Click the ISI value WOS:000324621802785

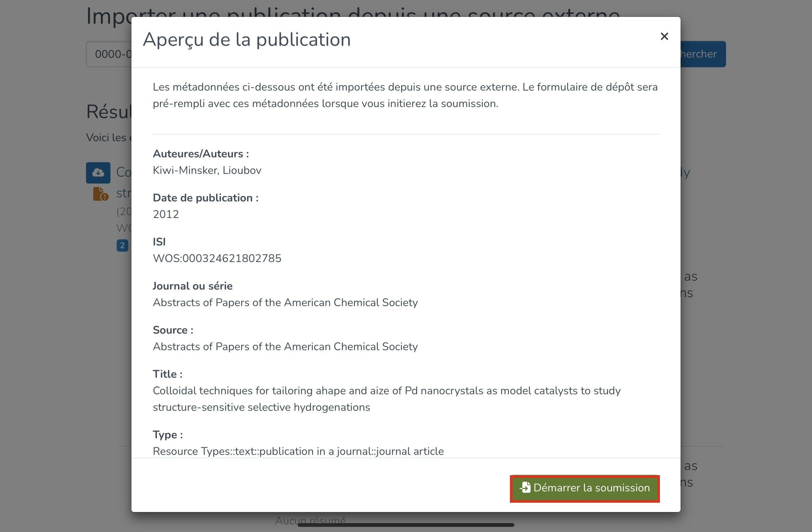pyautogui.click(x=217, y=258)
